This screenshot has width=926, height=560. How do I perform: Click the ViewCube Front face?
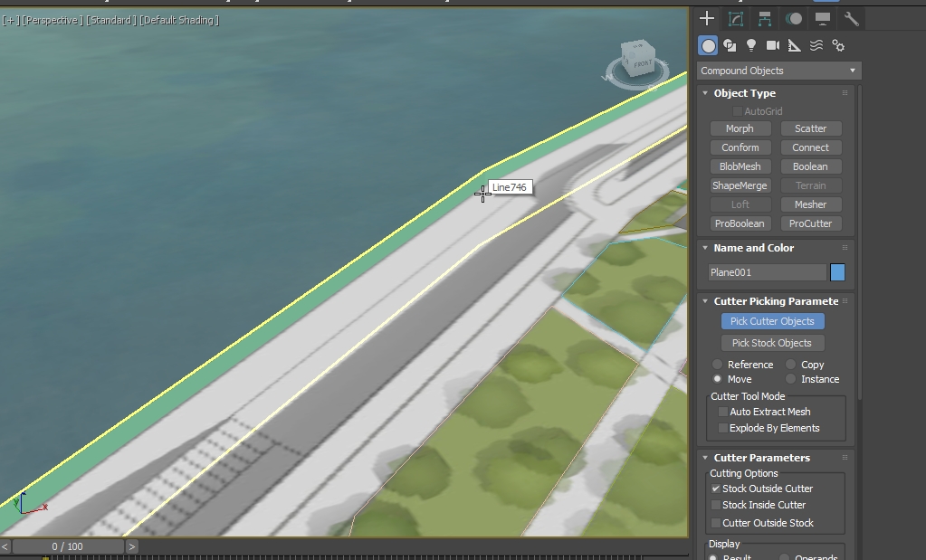(642, 63)
